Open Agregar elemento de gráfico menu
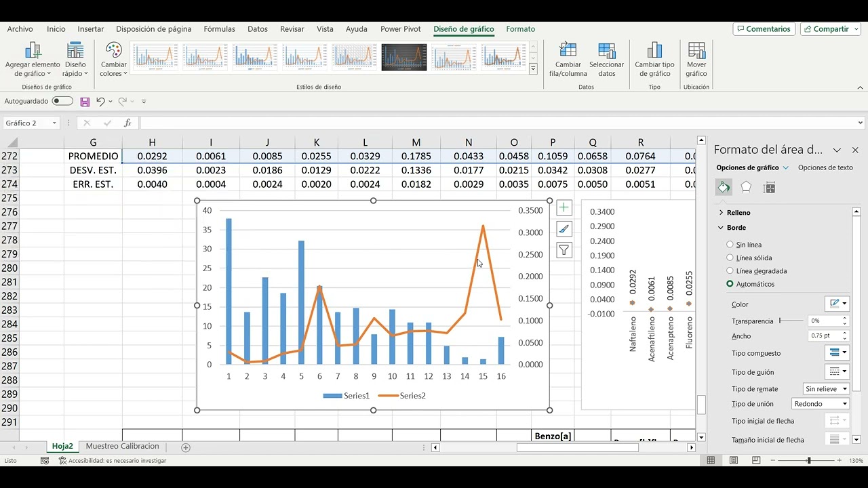 tap(33, 60)
